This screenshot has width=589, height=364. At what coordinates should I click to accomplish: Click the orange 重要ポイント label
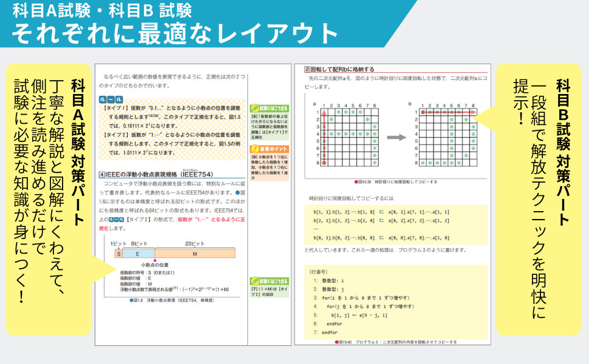click(x=268, y=149)
